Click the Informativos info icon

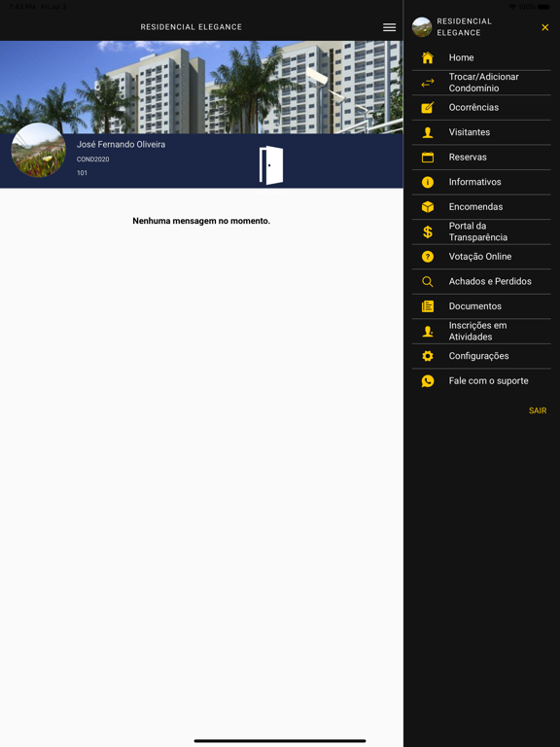(x=428, y=182)
